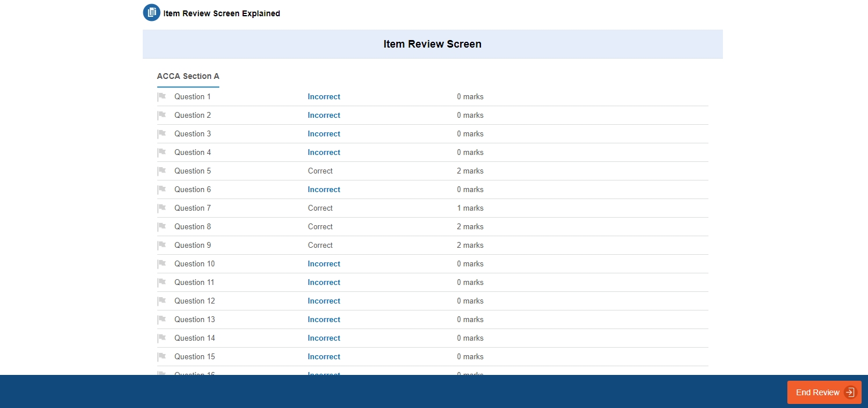Open the Incorrect link for Question 6
This screenshot has height=408, width=868.
(x=324, y=190)
